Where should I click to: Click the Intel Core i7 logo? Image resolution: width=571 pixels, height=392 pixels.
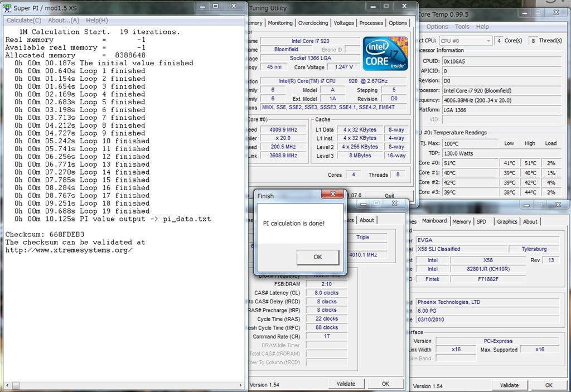[385, 55]
